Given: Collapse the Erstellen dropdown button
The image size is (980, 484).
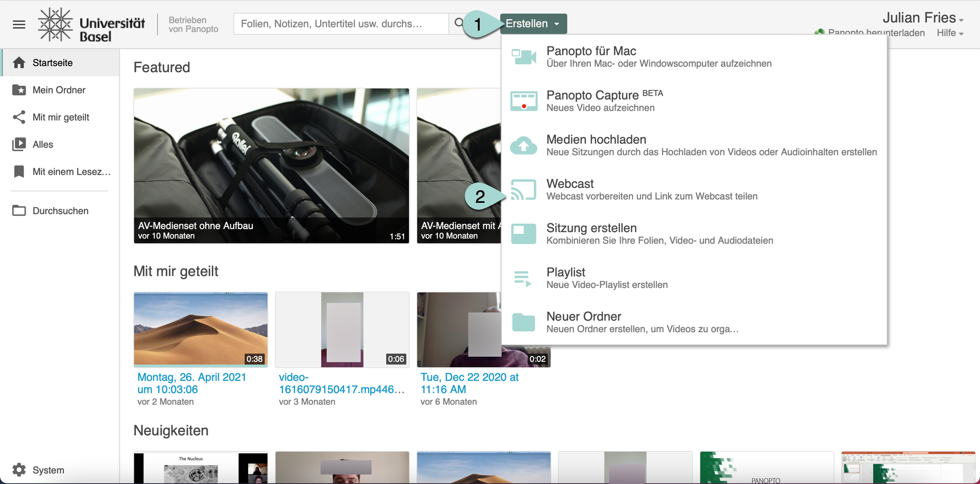Looking at the screenshot, I should pos(533,24).
